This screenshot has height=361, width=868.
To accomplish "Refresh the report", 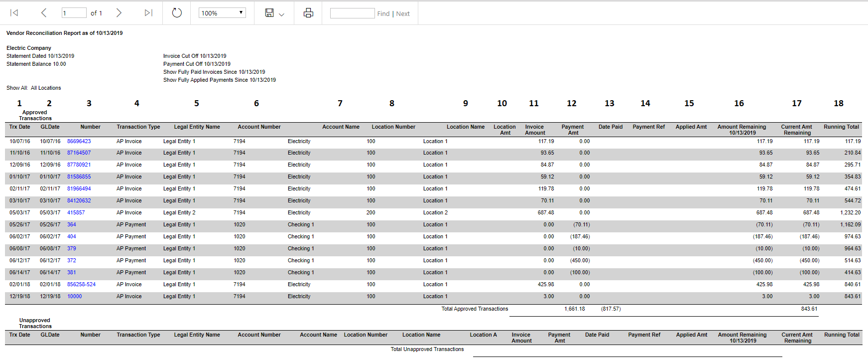I will tap(177, 13).
